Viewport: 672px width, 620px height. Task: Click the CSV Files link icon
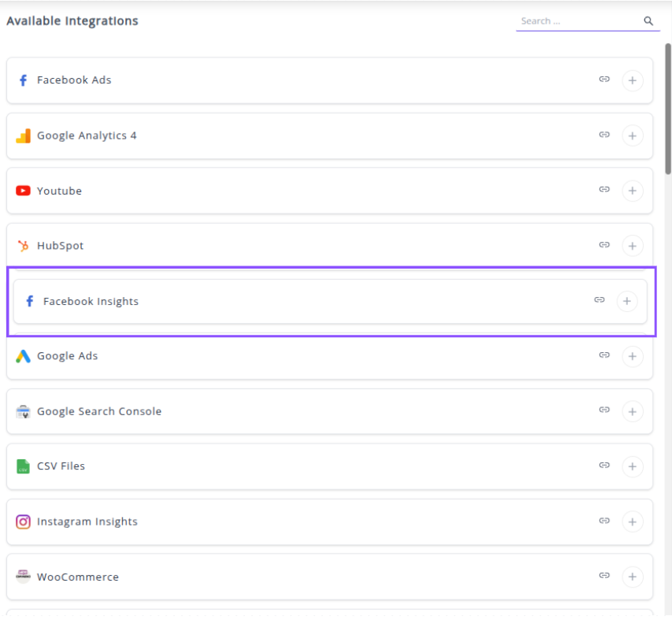604,466
